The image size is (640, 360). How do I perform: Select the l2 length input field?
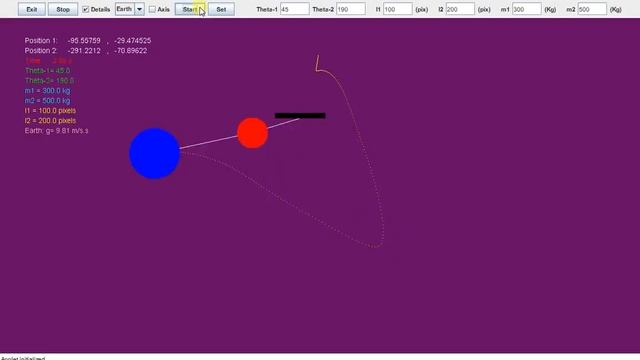coord(460,9)
